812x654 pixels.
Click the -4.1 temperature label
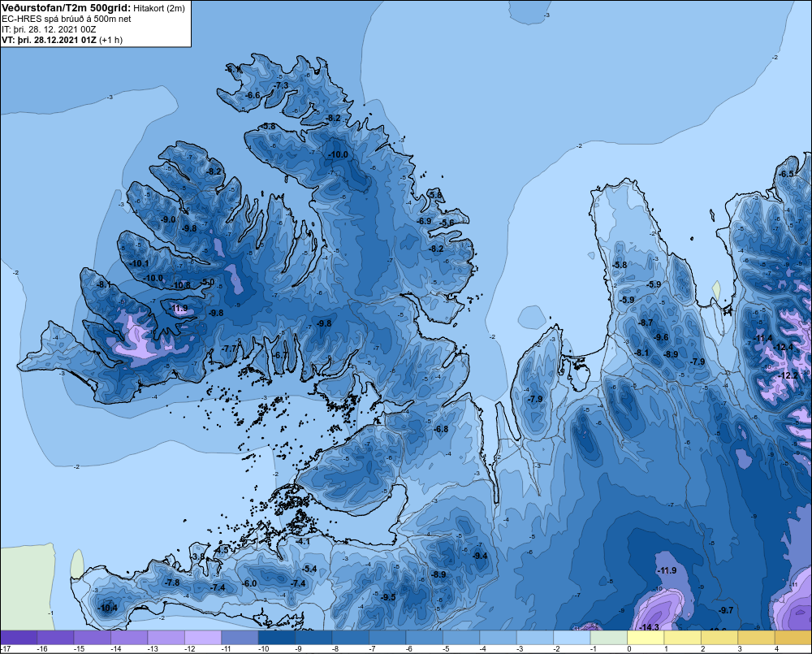pos(303,542)
